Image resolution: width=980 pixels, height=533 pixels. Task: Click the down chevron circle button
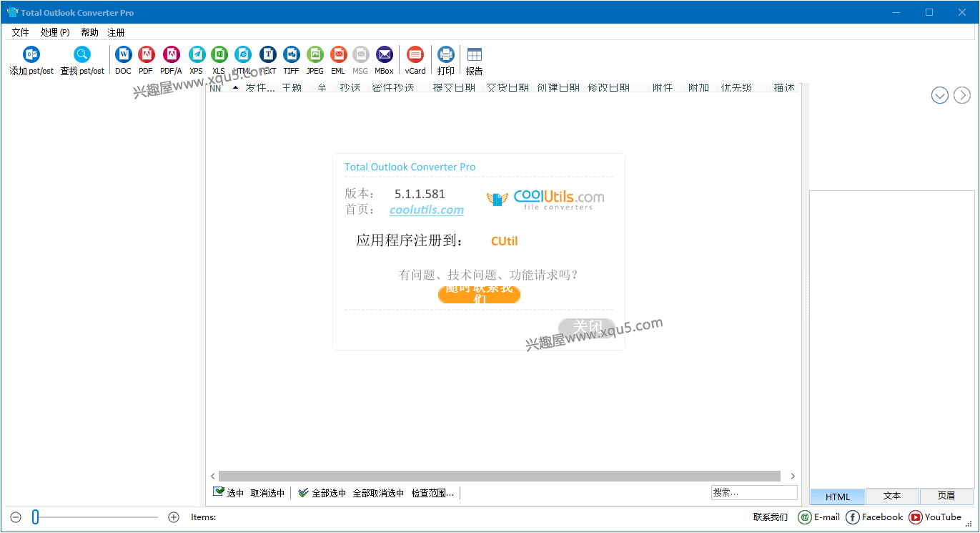pos(940,94)
